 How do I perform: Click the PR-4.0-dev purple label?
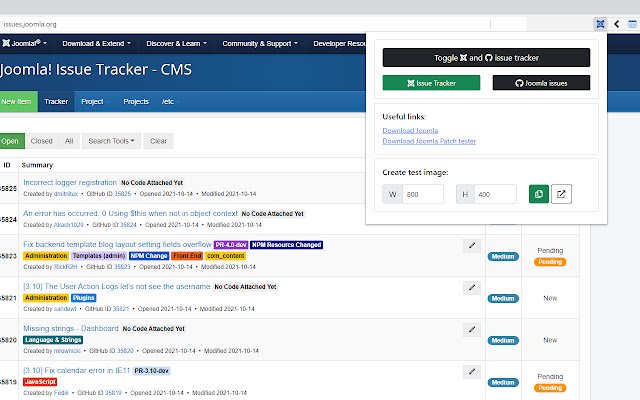[231, 244]
